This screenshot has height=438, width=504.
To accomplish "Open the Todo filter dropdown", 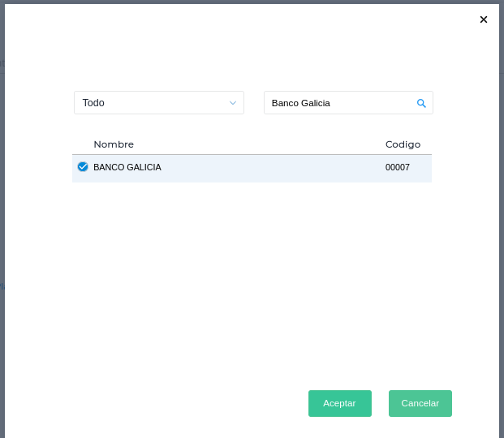I will [159, 102].
